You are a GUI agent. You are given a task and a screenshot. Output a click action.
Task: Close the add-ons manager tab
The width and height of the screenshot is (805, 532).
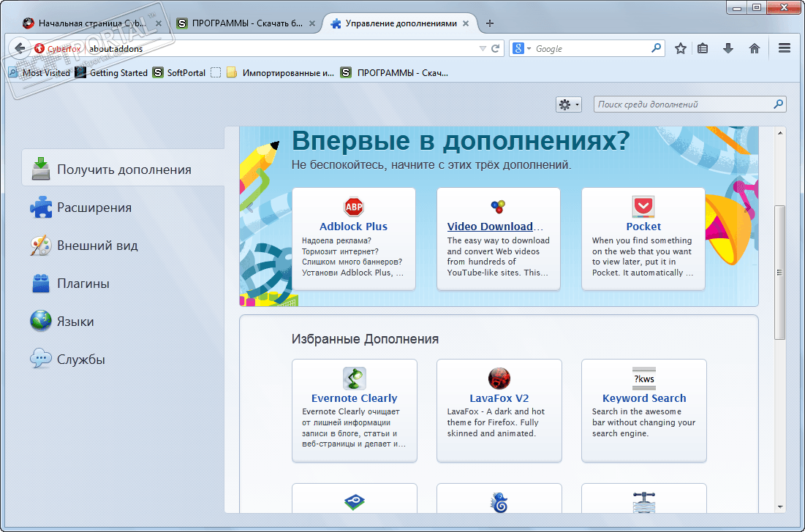pyautogui.click(x=466, y=23)
